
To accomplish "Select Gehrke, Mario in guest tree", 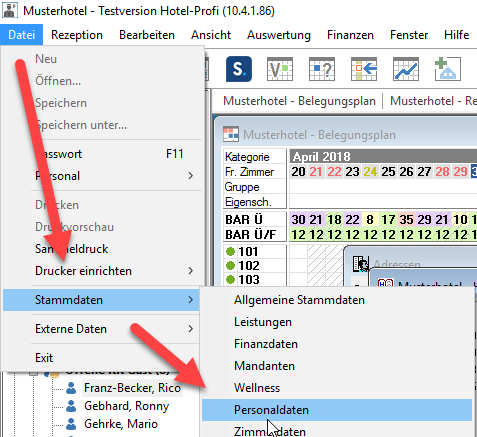I will point(121,424).
